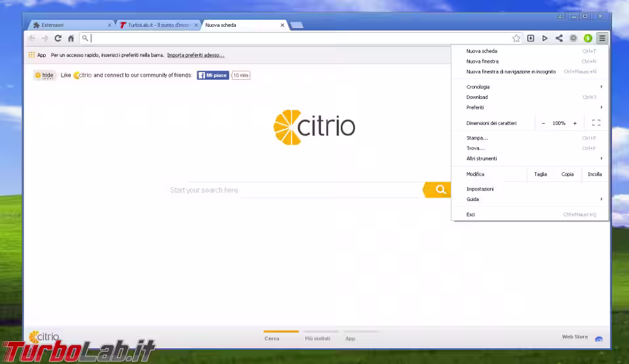This screenshot has width=629, height=364.
Task: Click the hide button on the banner
Action: point(44,75)
